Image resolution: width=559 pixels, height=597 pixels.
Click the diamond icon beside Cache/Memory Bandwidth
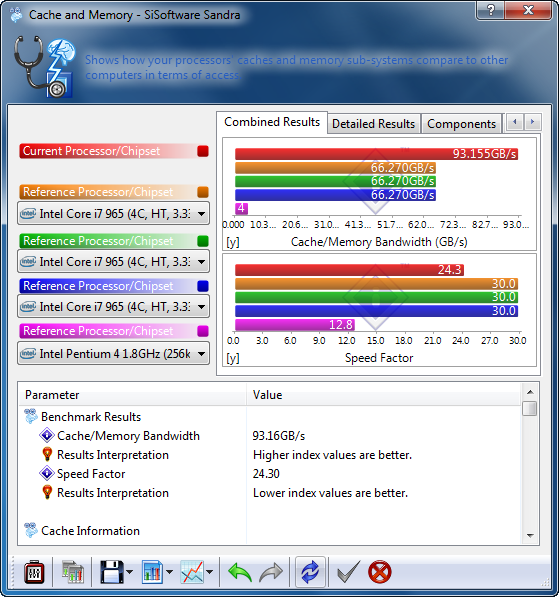click(x=47, y=435)
